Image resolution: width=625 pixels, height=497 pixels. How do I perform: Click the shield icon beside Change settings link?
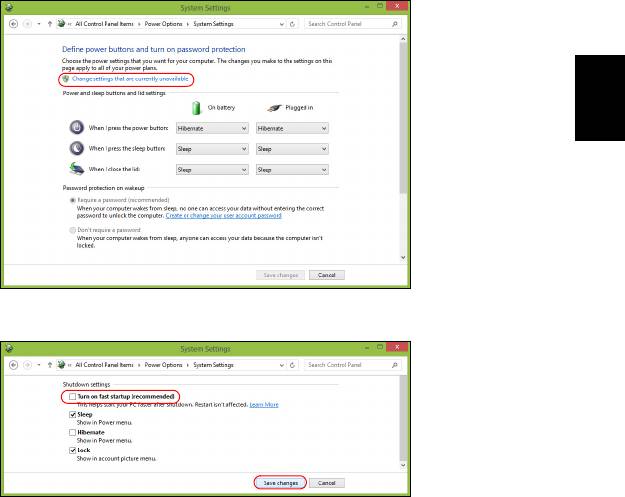[66, 78]
